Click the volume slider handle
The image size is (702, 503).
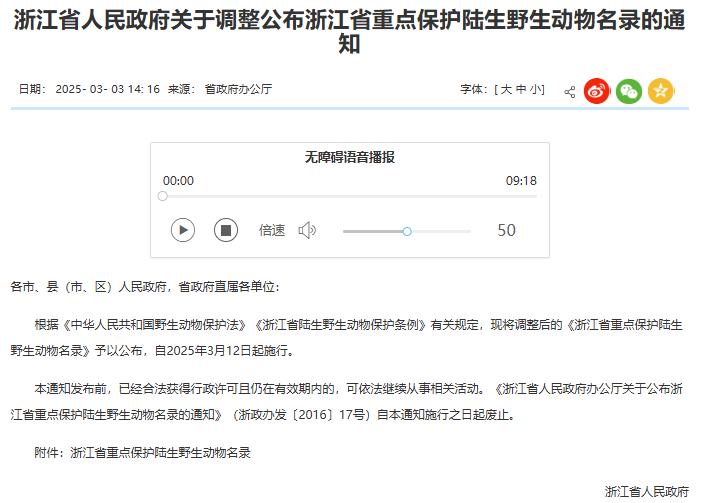pyautogui.click(x=407, y=231)
